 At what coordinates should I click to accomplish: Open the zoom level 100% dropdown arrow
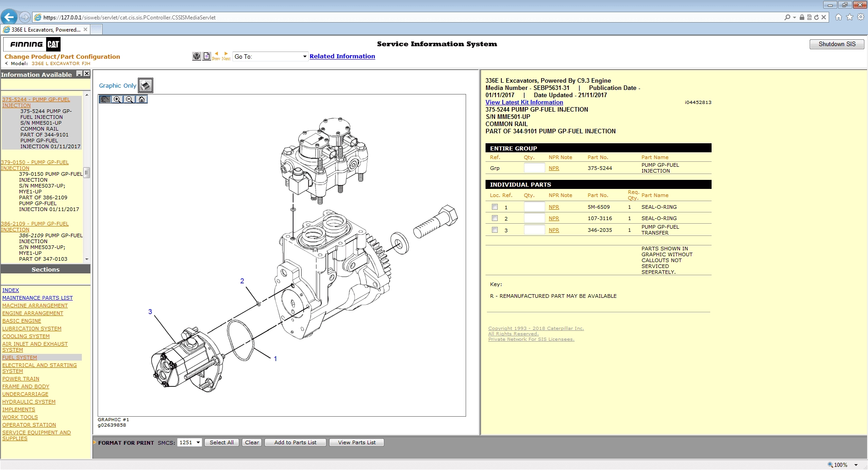coord(856,465)
